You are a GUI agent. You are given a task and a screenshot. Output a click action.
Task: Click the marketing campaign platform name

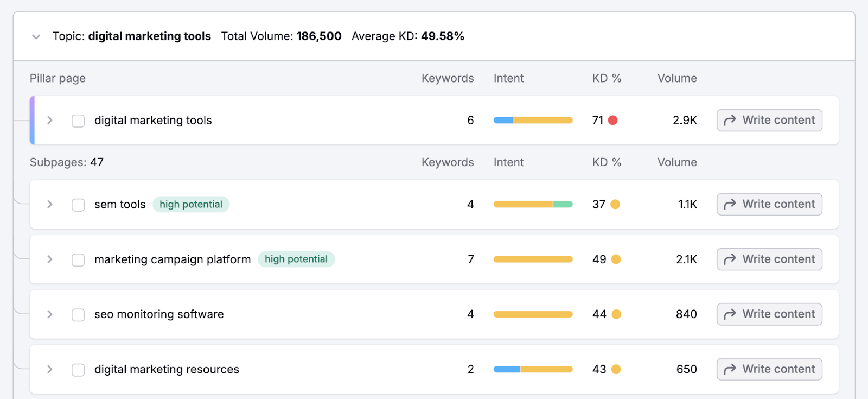click(x=173, y=259)
